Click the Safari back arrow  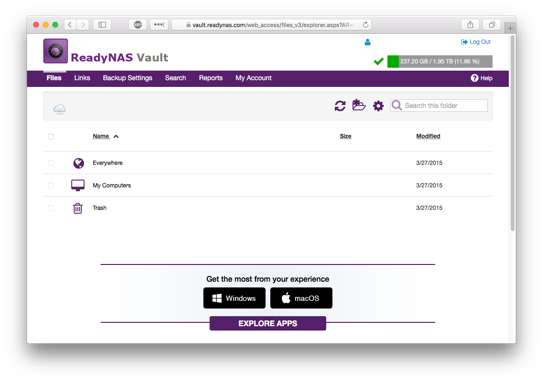point(70,25)
